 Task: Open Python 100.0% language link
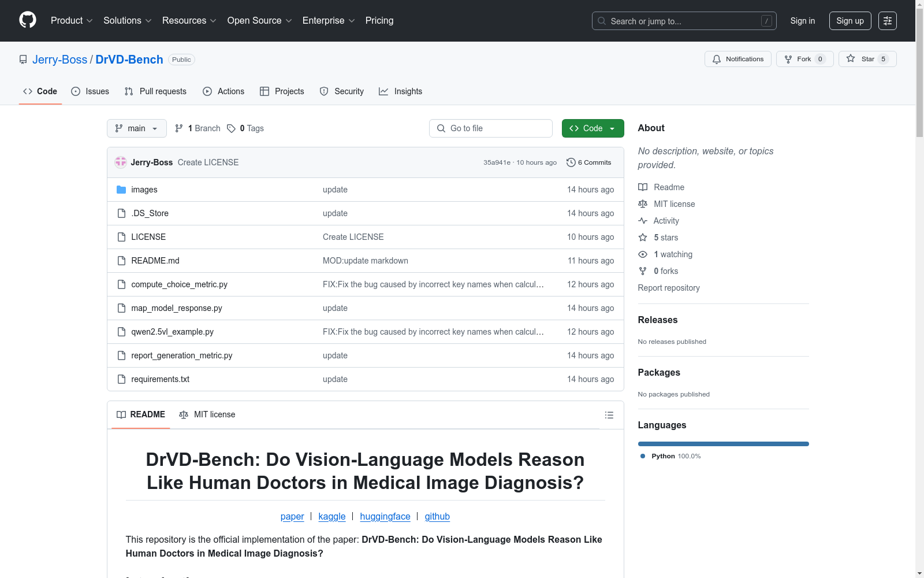[x=670, y=456]
